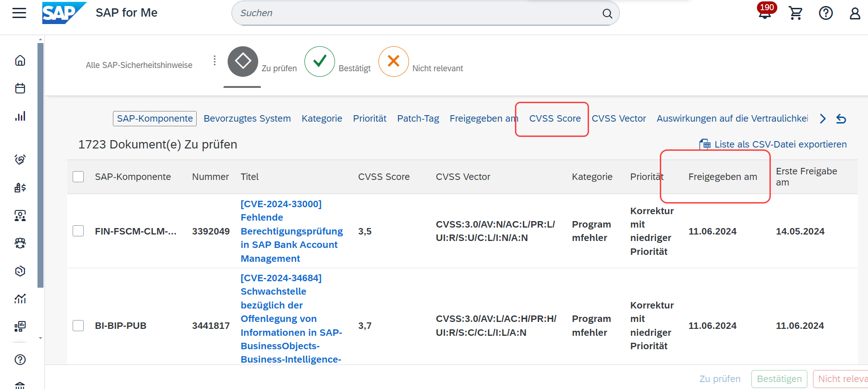Select the Bestätigt checkmark icon
This screenshot has width=868, height=389.
click(320, 62)
